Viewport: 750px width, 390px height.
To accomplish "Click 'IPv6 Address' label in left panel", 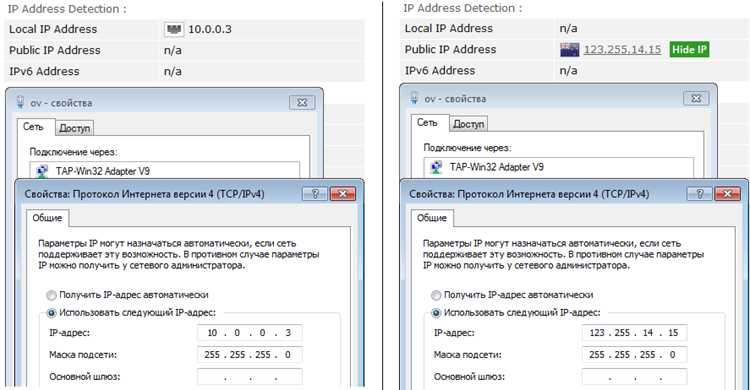I will (x=44, y=71).
